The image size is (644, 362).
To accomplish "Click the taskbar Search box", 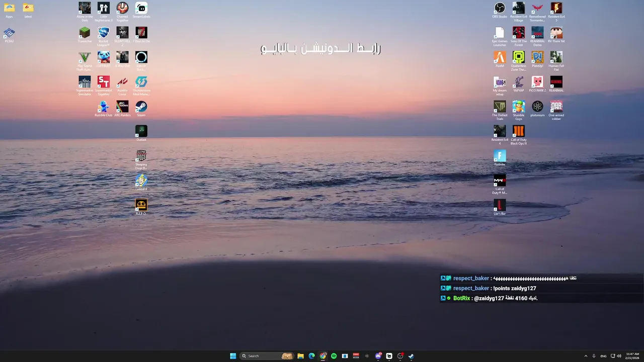I will [x=267, y=356].
